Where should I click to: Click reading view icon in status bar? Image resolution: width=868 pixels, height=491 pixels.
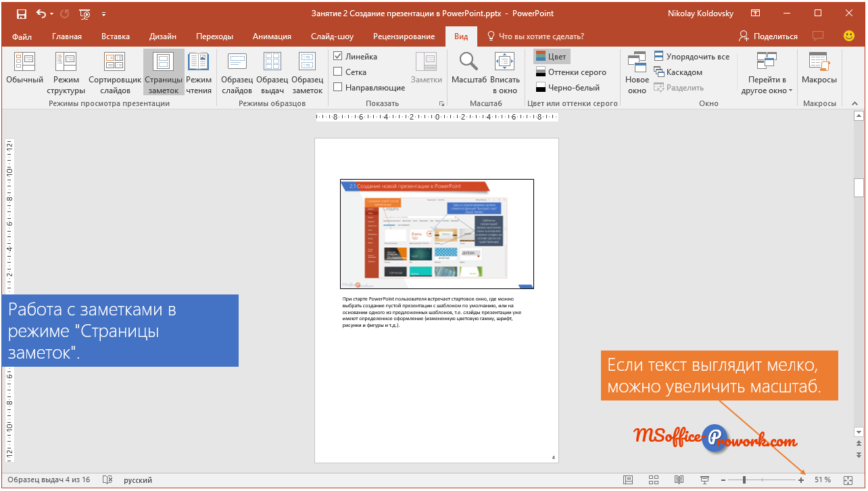point(679,480)
